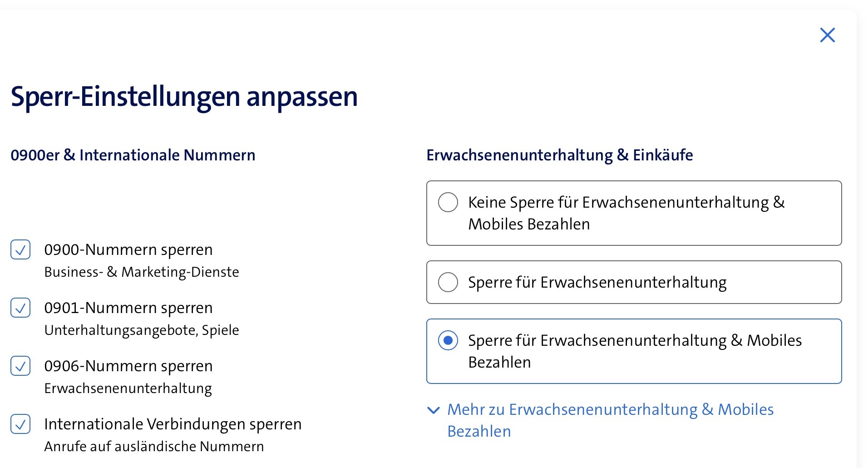Expand the chevron beside Mehr zu Erwachsenenunterhaltung
The width and height of the screenshot is (868, 468).
[x=434, y=410]
